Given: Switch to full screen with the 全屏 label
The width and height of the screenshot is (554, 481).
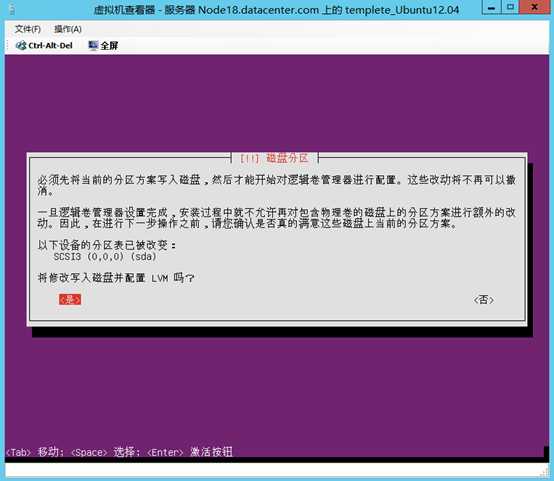Looking at the screenshot, I should 109,46.
